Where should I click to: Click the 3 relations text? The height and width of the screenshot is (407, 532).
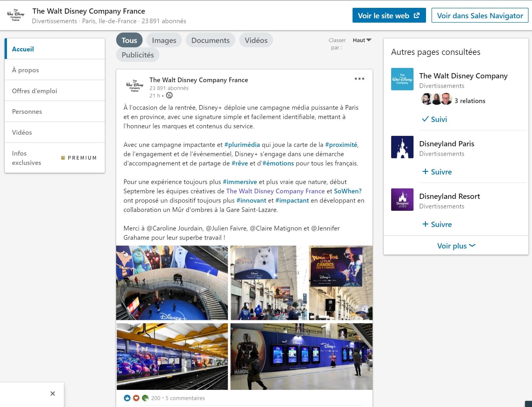(470, 101)
